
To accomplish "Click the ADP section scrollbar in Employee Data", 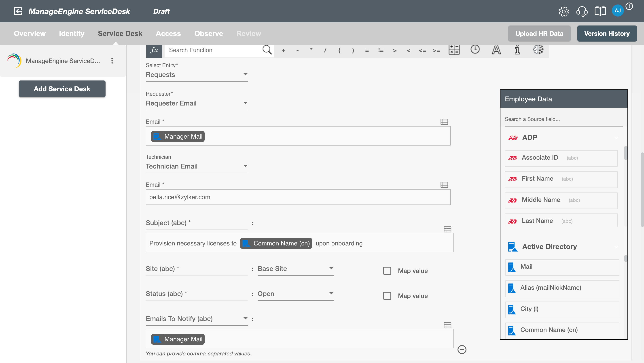I will coord(625,153).
